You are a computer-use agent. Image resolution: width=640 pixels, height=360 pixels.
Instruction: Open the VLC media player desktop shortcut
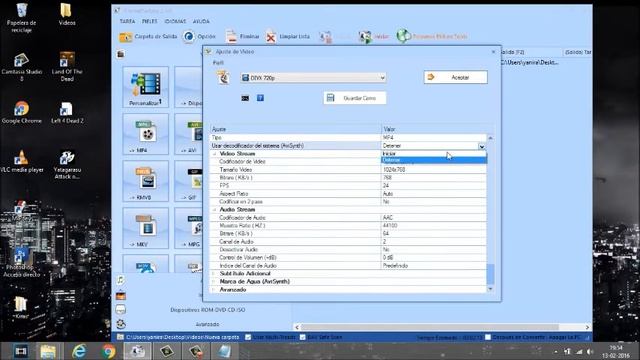pos(22,162)
